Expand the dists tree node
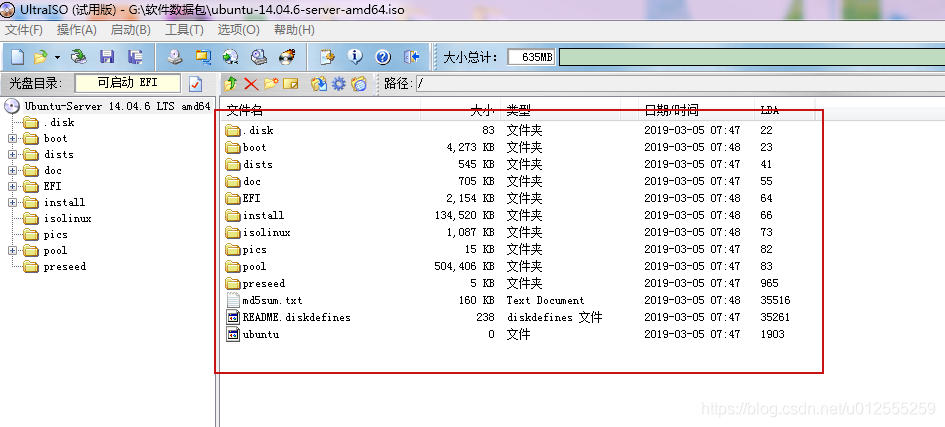 point(12,155)
